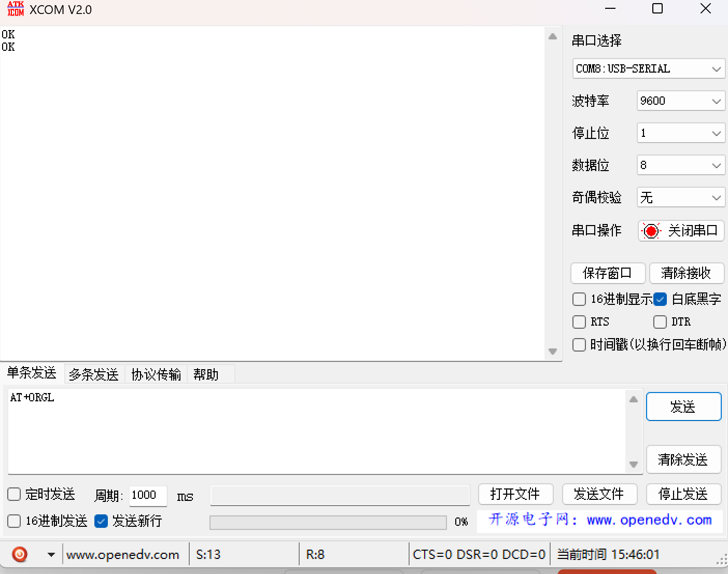Minimize the XCOM V2.0 window
Screen dimensions: 728x574
pos(611,9)
